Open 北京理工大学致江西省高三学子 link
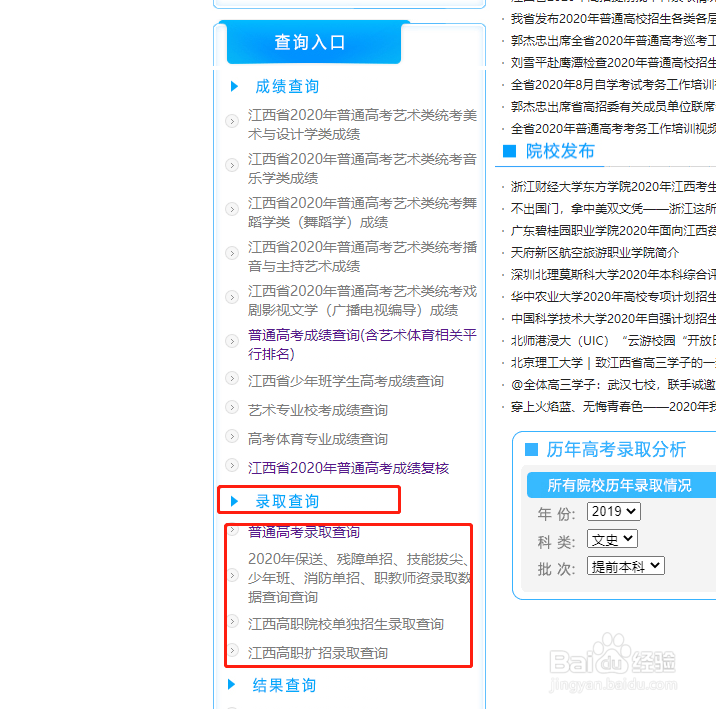 [613, 362]
